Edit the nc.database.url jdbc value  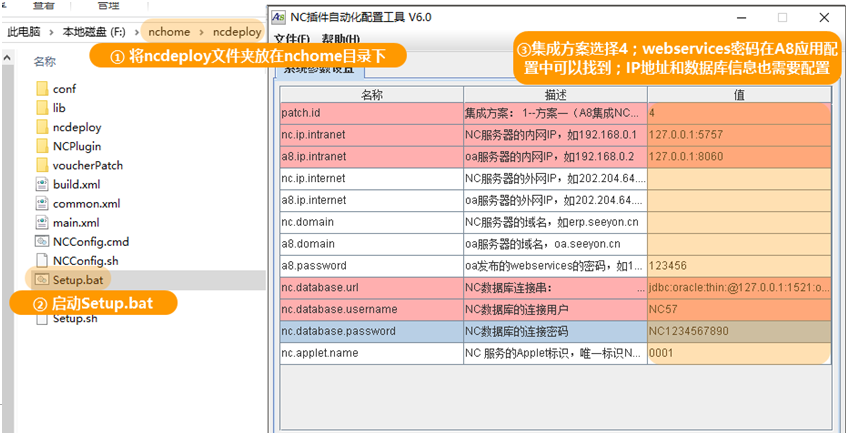(x=739, y=288)
